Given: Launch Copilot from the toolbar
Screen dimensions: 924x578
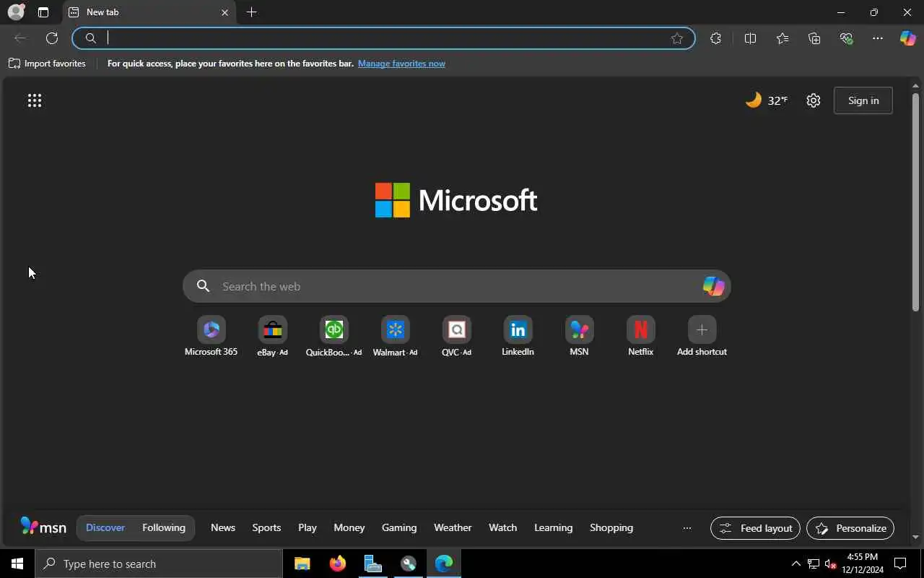Looking at the screenshot, I should pyautogui.click(x=907, y=38).
